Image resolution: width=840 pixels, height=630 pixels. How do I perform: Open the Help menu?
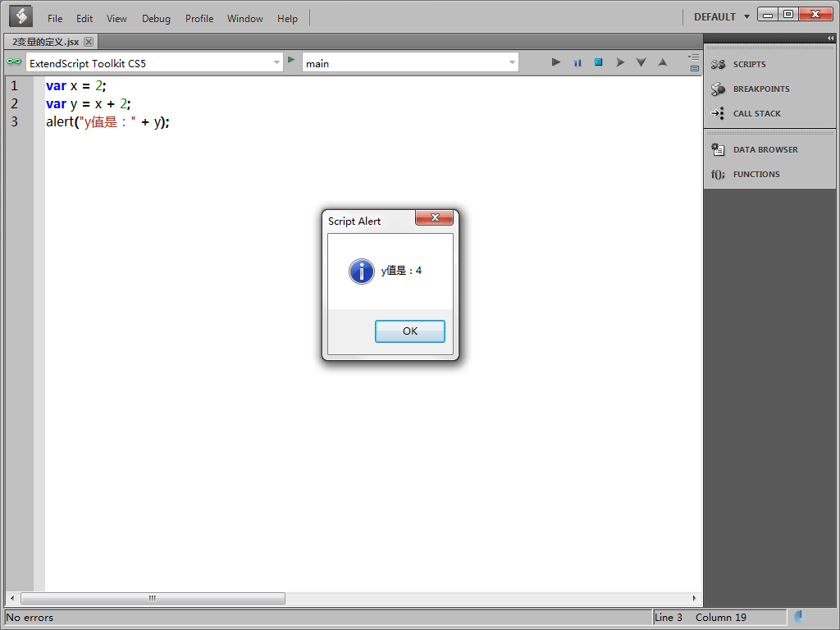287,19
